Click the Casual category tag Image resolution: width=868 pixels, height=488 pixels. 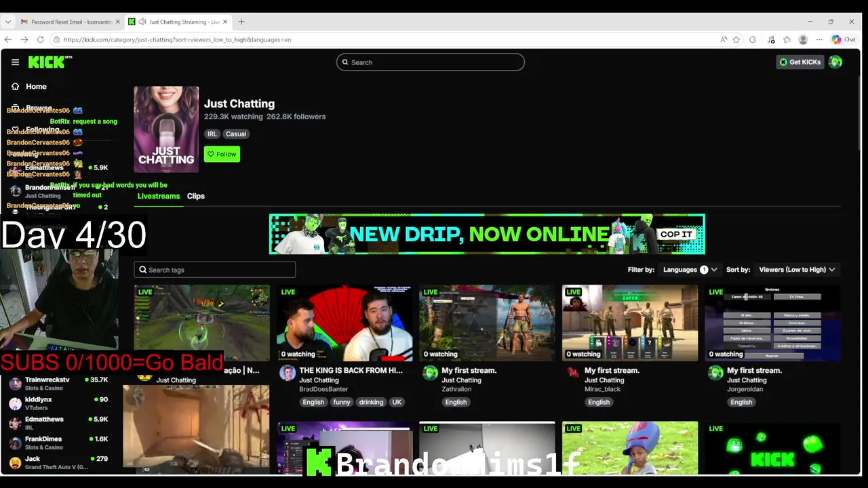point(236,134)
